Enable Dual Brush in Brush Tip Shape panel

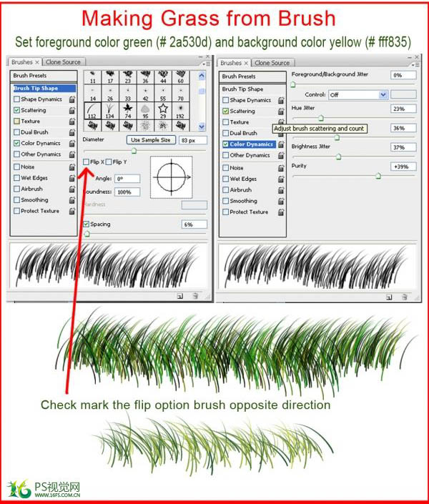(16, 132)
